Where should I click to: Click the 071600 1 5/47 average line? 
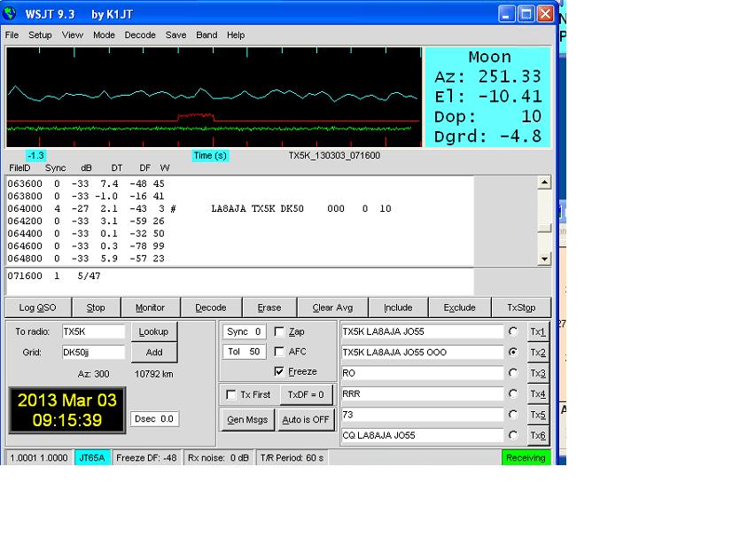54,276
